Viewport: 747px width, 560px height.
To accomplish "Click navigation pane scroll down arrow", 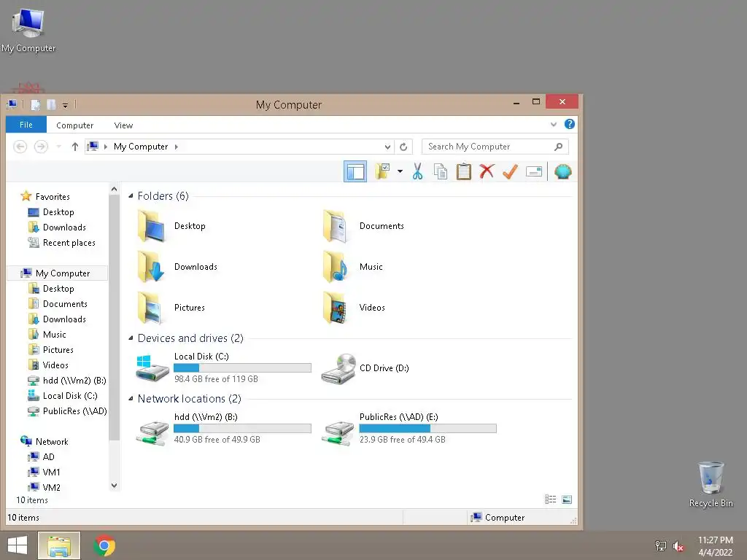I will [x=114, y=486].
